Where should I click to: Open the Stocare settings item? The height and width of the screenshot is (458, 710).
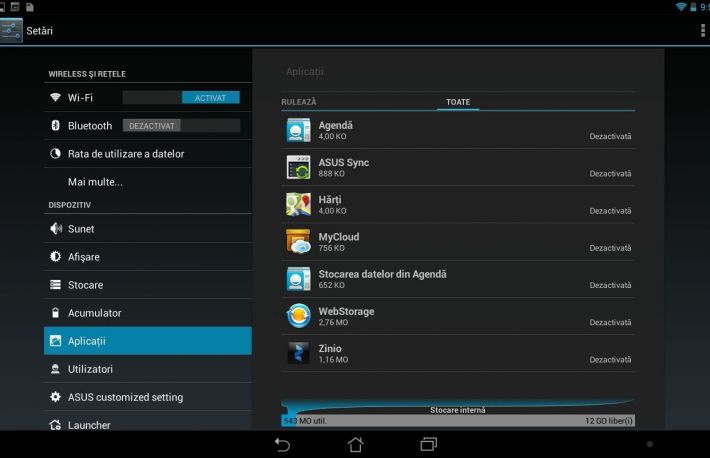pos(85,285)
